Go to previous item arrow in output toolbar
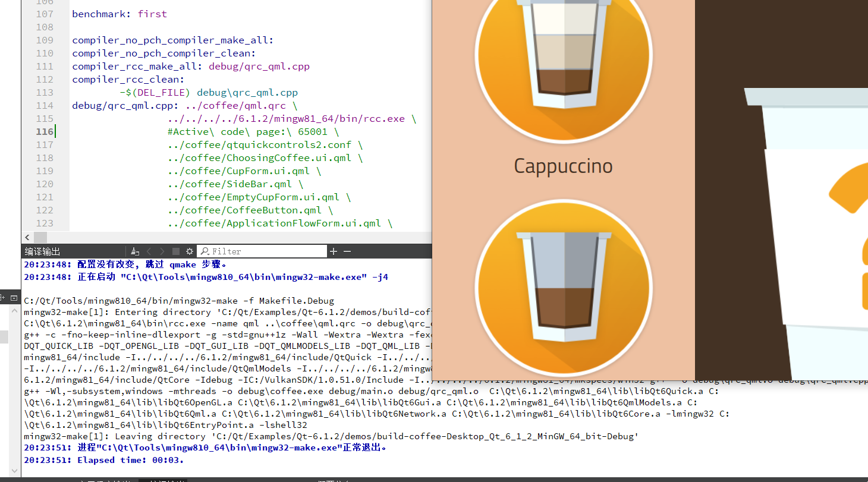The width and height of the screenshot is (868, 482). pos(149,251)
